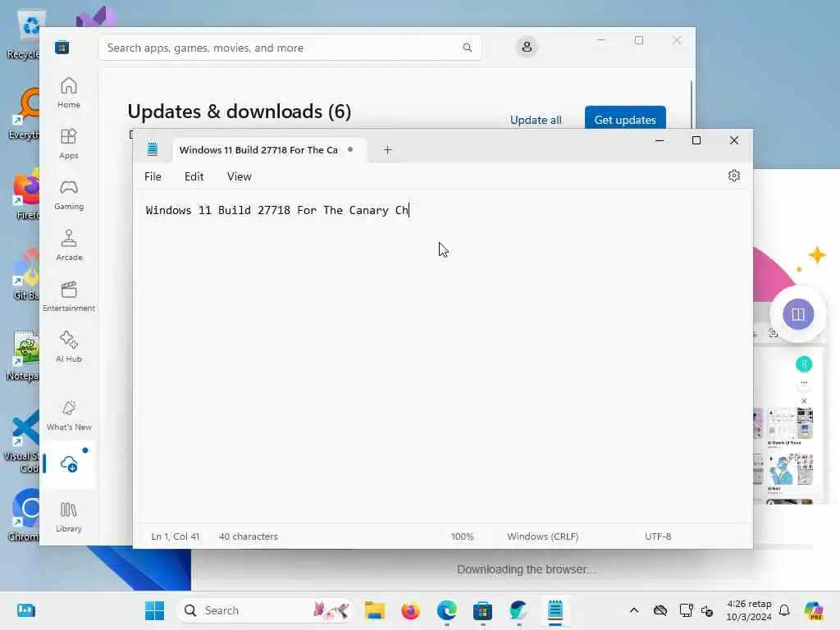The height and width of the screenshot is (630, 840).
Task: Open the clock showing 10/3/2024
Action: pos(748,610)
